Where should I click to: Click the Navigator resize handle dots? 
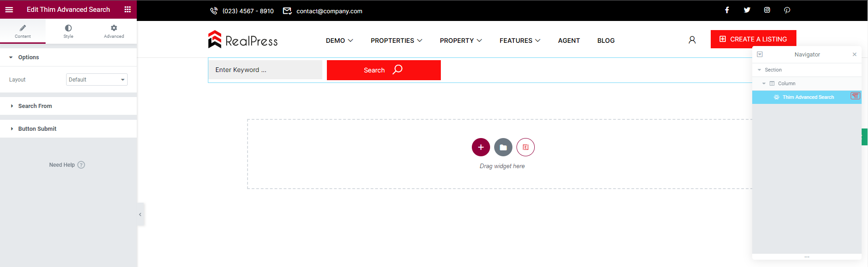click(807, 257)
